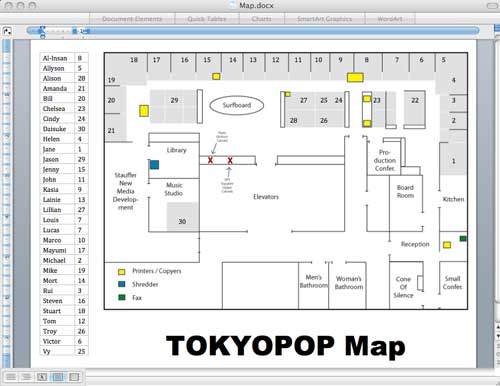Click the 'Steven' table cell
This screenshot has width=500, height=386.
coord(57,301)
